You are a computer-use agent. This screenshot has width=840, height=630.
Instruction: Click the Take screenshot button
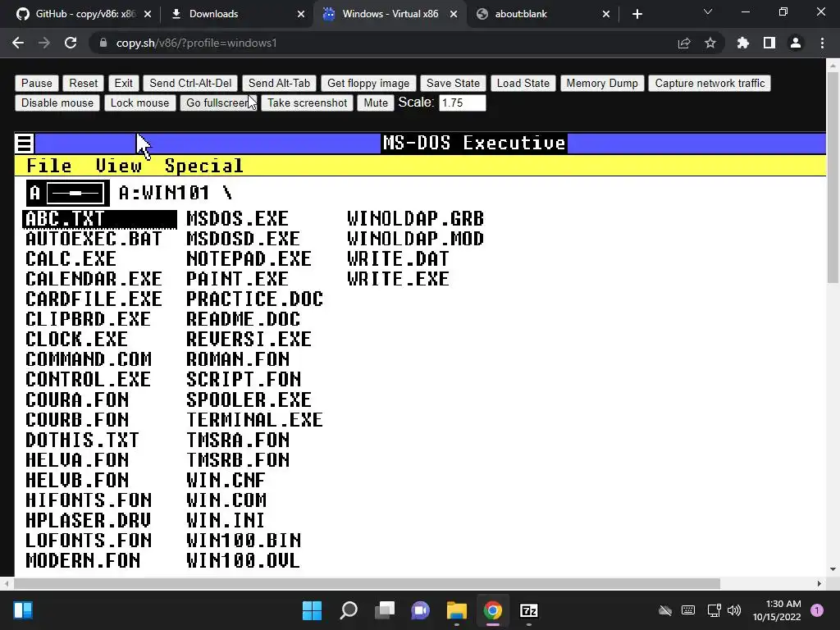(x=307, y=103)
